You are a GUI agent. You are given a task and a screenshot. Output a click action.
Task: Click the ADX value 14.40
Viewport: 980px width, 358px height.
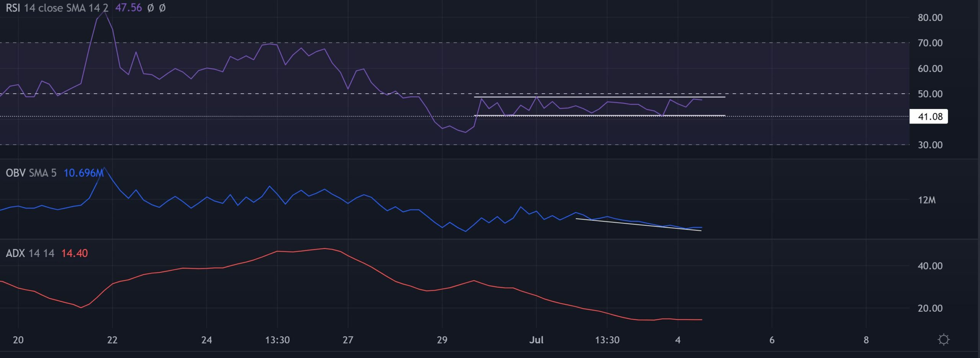coord(74,253)
